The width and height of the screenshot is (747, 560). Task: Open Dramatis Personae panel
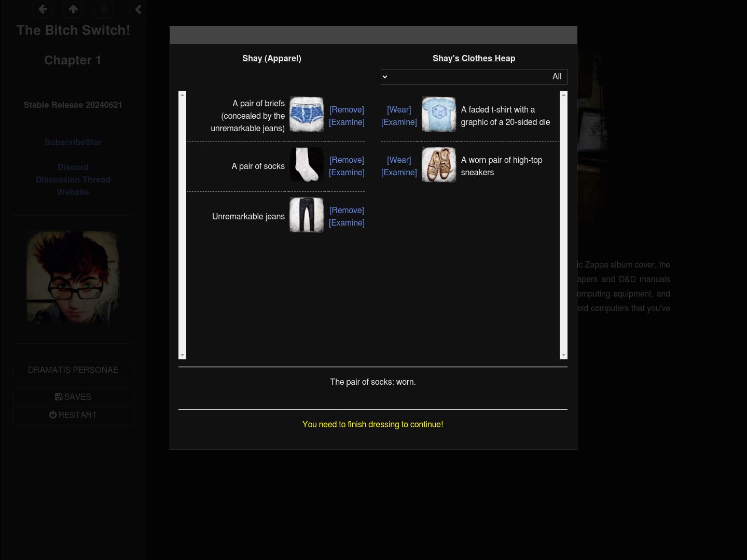tap(73, 370)
